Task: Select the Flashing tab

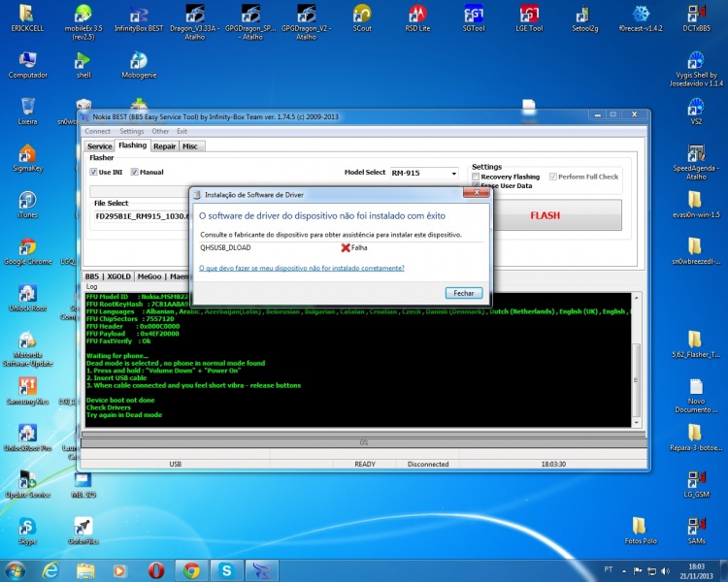Action: [x=132, y=145]
